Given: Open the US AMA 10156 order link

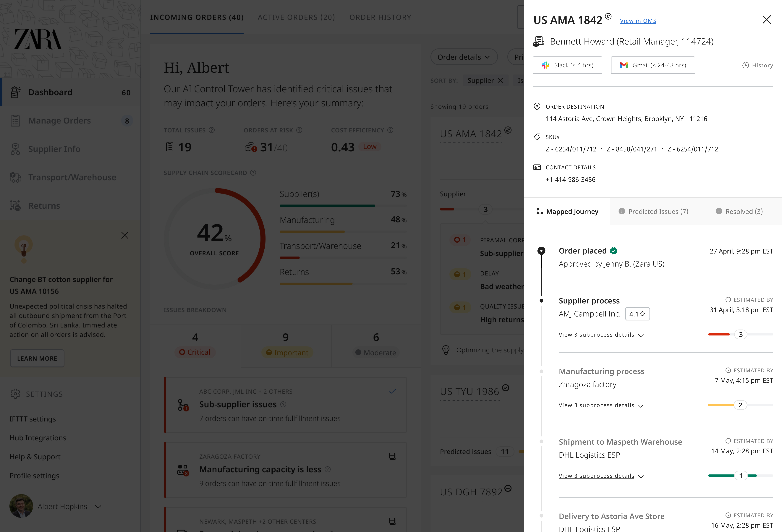Looking at the screenshot, I should tap(34, 291).
